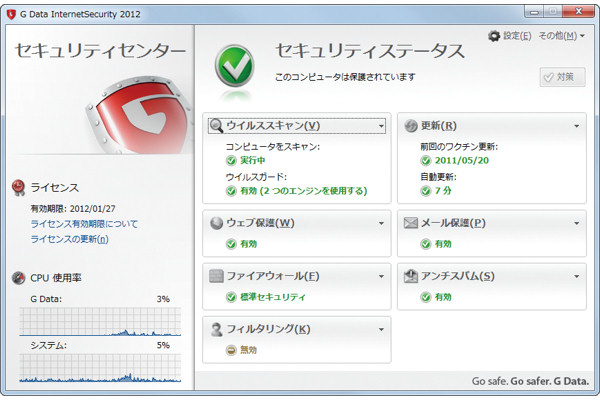Open the その他 menu
The image size is (600, 400).
coord(560,36)
